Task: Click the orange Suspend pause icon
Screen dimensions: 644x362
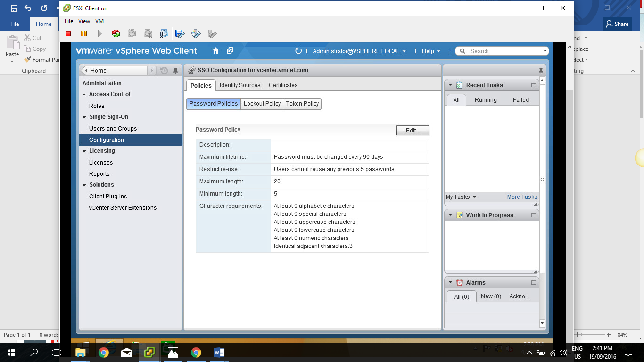Action: [84, 33]
